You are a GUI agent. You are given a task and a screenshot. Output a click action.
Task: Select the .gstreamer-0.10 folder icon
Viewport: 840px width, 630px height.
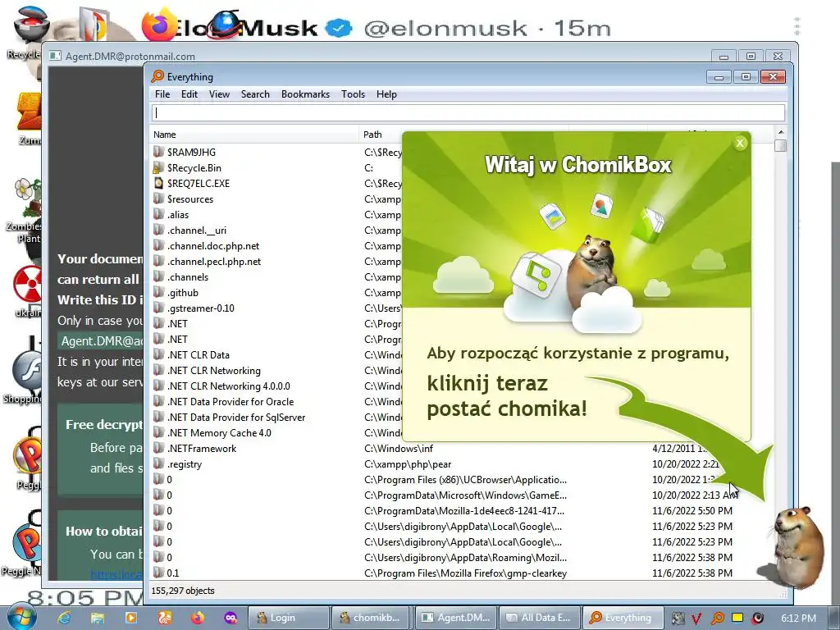158,308
